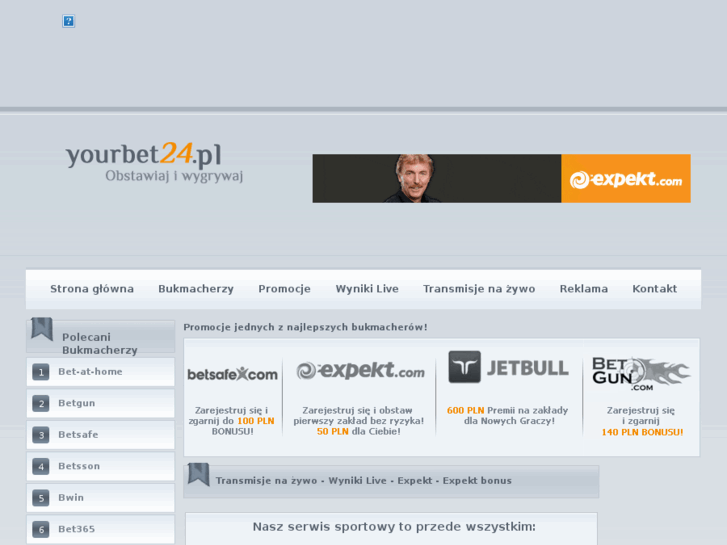Open the Bet-at-home bookmaker link
This screenshot has width=727, height=545.
[90, 372]
